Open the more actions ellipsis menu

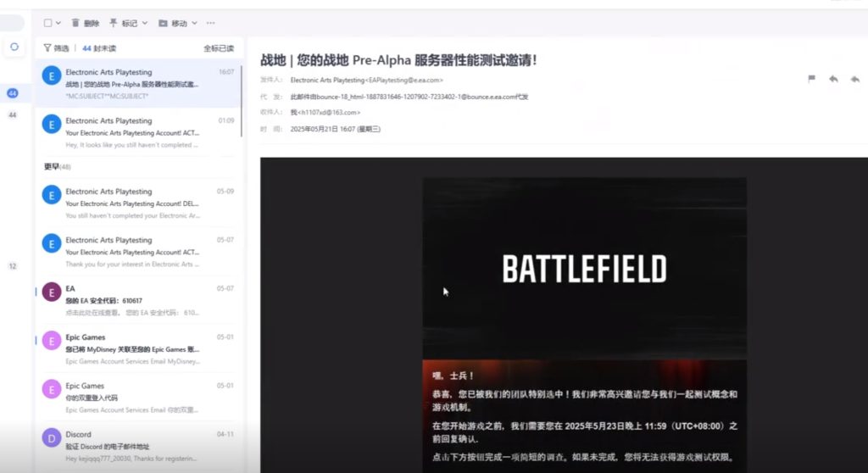coord(210,23)
